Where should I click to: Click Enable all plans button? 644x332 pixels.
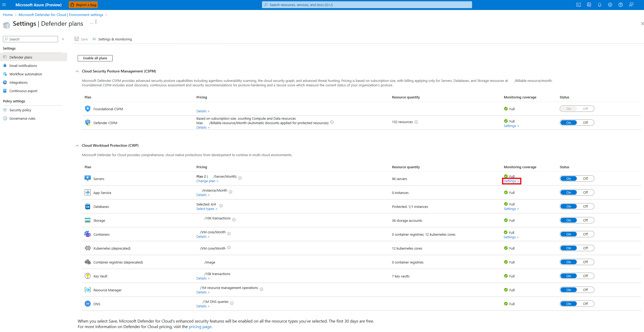point(95,58)
